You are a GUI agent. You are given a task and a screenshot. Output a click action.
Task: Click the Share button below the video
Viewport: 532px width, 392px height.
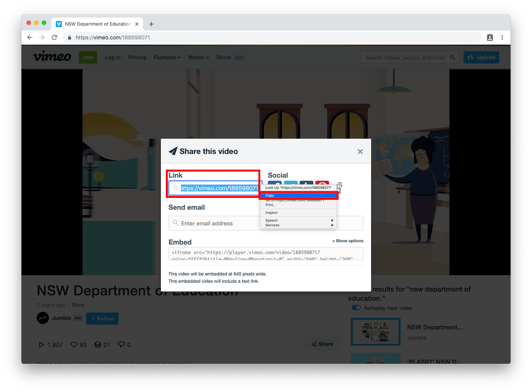[x=322, y=344]
